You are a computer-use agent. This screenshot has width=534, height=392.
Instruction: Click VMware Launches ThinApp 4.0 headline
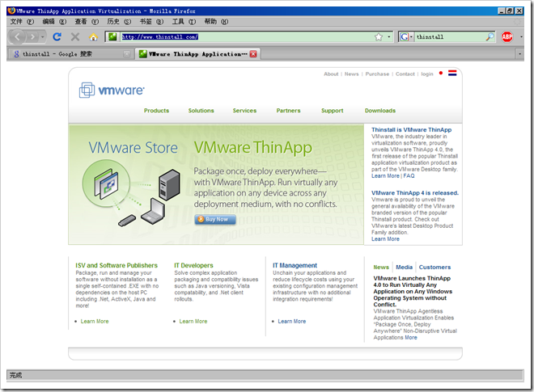pyautogui.click(x=413, y=291)
